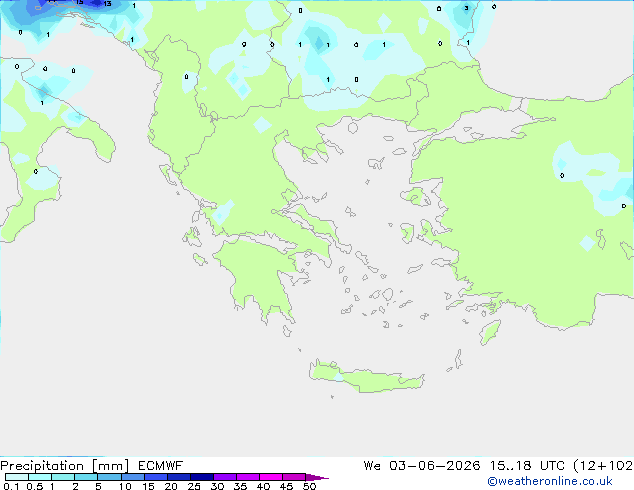634x490 pixels.
Task: Click the '(12+102' forecast run text
Action: tap(603, 466)
